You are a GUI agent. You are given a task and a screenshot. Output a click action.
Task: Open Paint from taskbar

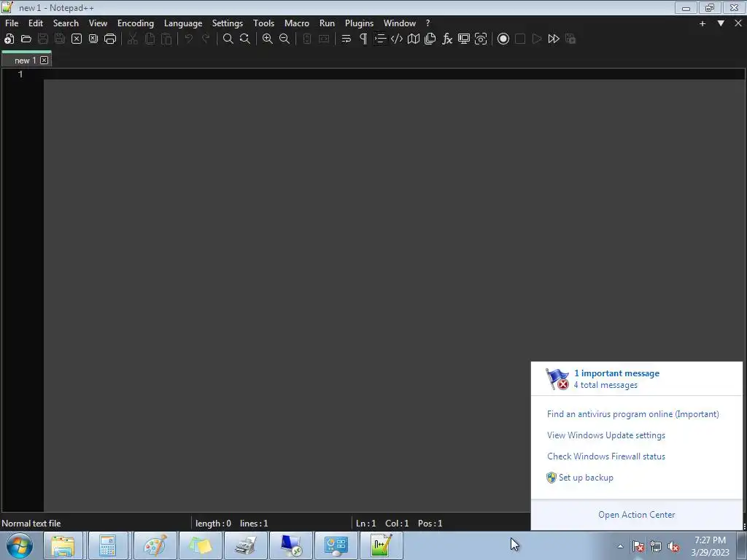pos(155,545)
